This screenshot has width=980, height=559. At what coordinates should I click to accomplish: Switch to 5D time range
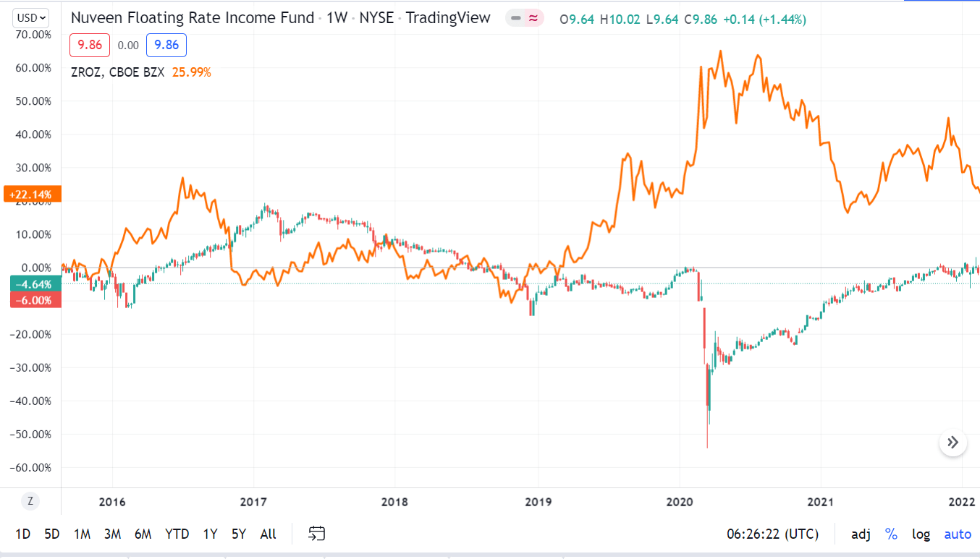click(51, 534)
